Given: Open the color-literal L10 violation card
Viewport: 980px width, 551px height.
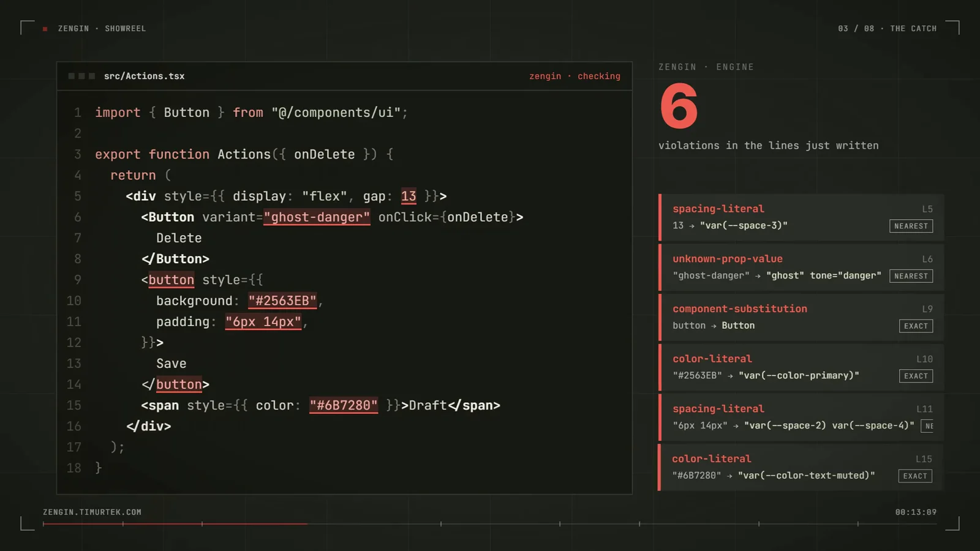Looking at the screenshot, I should [801, 367].
